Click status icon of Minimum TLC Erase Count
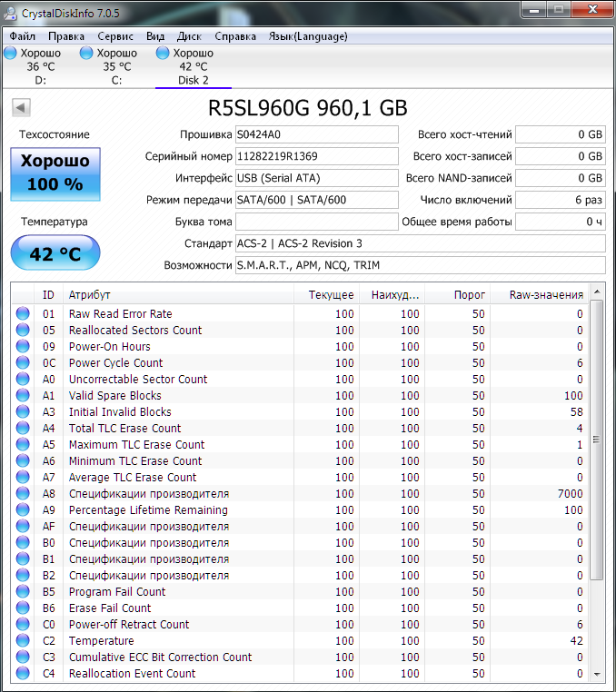Viewport: 616px width, 692px height. [x=23, y=460]
